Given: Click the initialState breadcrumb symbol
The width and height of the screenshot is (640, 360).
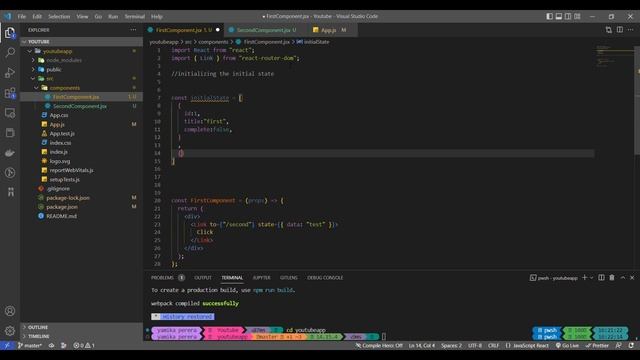Looking at the screenshot, I should point(313,42).
